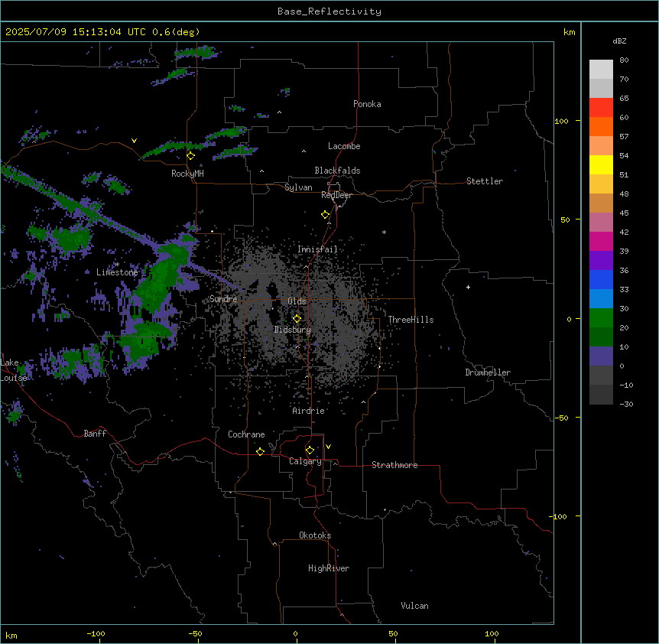Click the Base_Reflectivity title

tap(329, 11)
